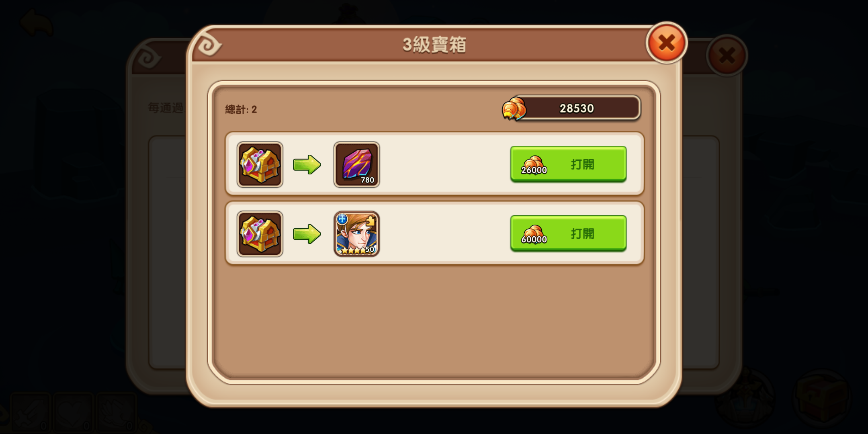The height and width of the screenshot is (434, 868).
Task: Select the second treasure chest icon
Action: pos(260,234)
